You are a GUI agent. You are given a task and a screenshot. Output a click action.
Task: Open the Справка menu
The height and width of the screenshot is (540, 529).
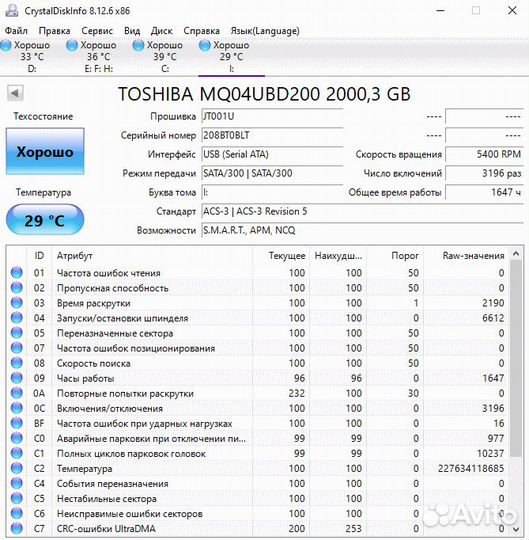point(201,31)
